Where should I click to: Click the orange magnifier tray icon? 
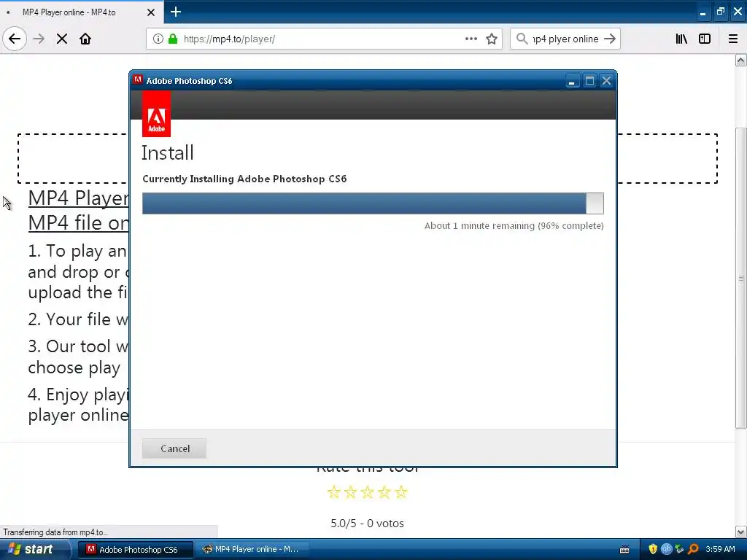693,550
